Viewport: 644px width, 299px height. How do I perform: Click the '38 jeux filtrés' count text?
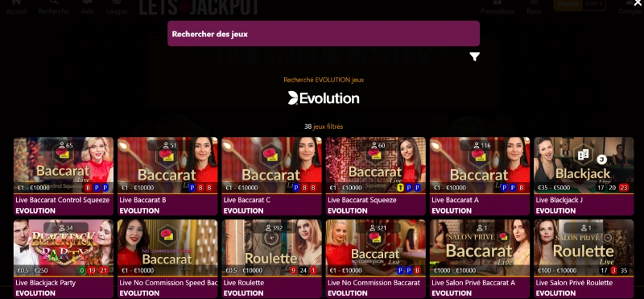coord(324,127)
